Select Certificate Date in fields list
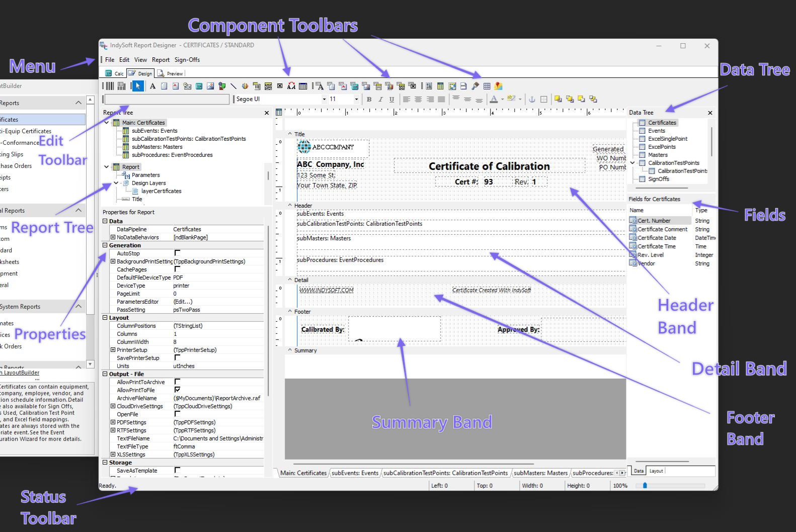796x532 pixels. coord(657,238)
